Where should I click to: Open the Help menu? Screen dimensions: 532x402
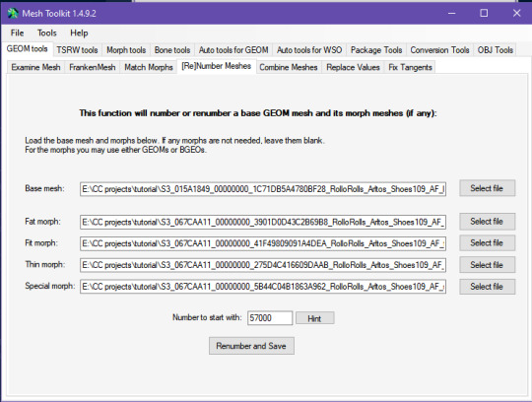coord(79,33)
